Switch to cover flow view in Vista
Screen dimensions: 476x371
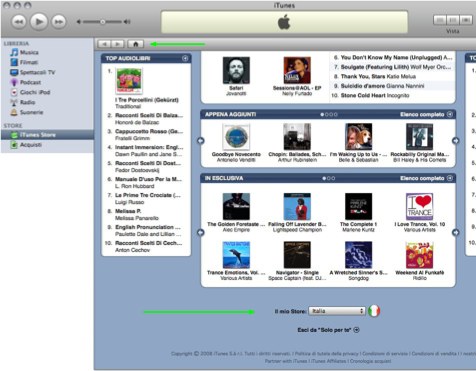click(x=466, y=20)
